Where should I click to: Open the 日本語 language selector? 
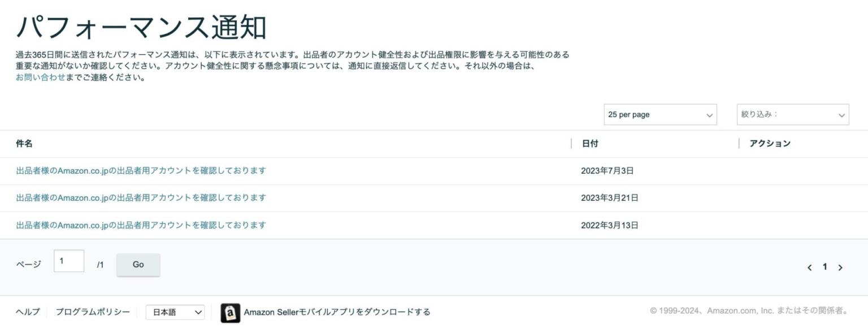pyautogui.click(x=175, y=312)
